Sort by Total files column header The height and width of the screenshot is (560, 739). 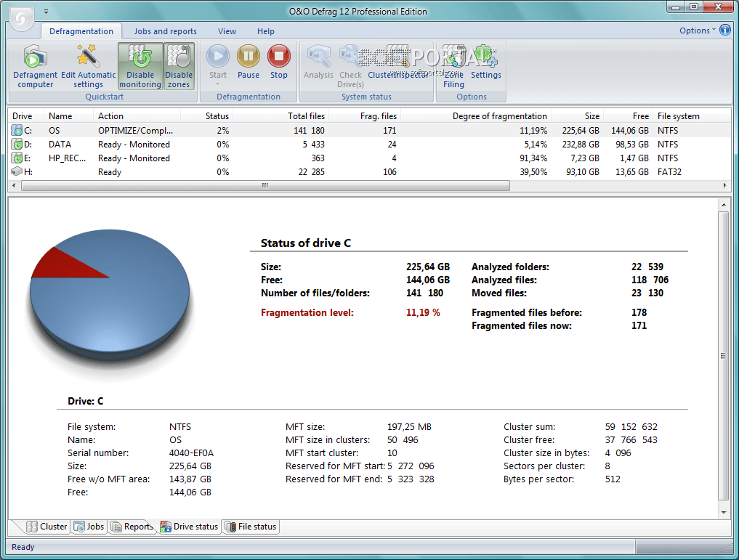coord(280,116)
